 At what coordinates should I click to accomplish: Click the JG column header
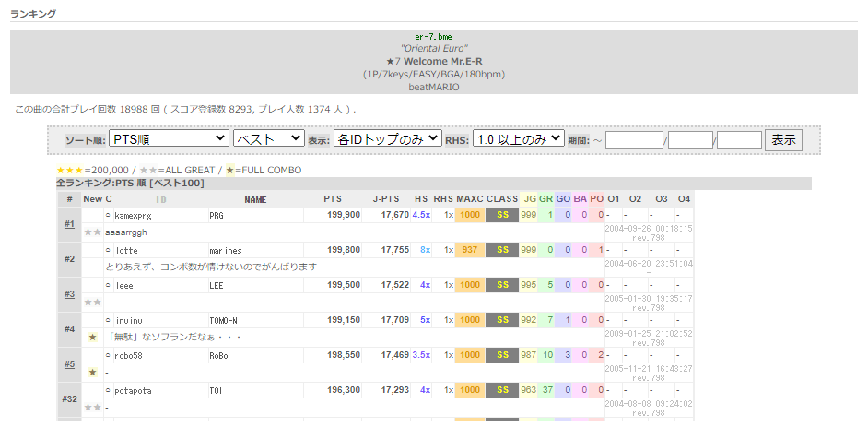pyautogui.click(x=530, y=199)
